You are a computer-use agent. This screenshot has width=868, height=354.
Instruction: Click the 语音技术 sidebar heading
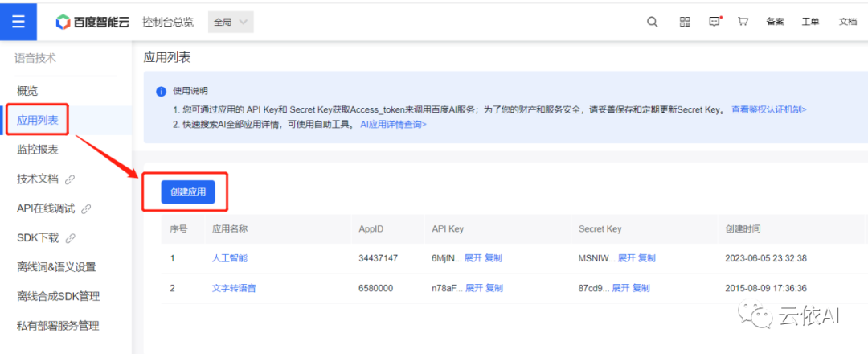pyautogui.click(x=35, y=58)
